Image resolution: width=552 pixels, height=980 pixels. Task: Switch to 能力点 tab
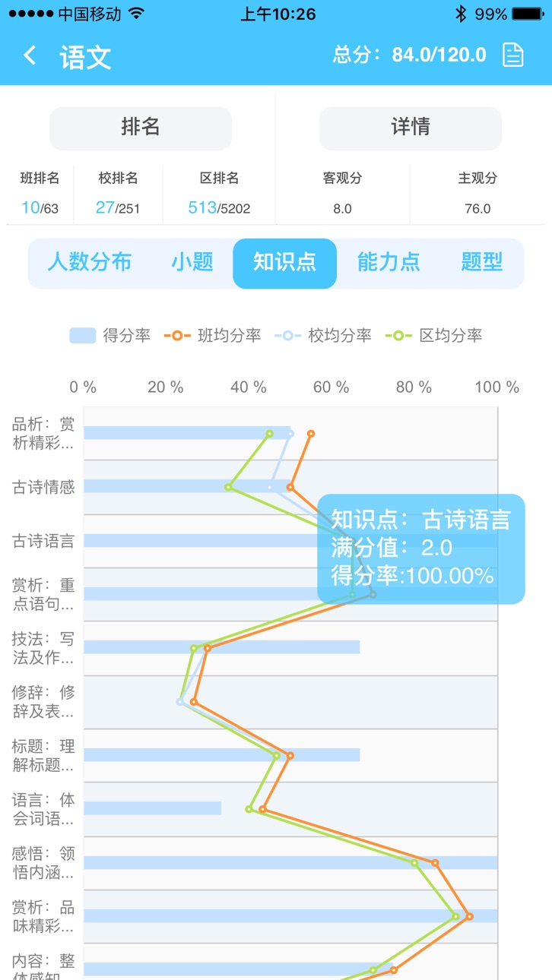(389, 263)
